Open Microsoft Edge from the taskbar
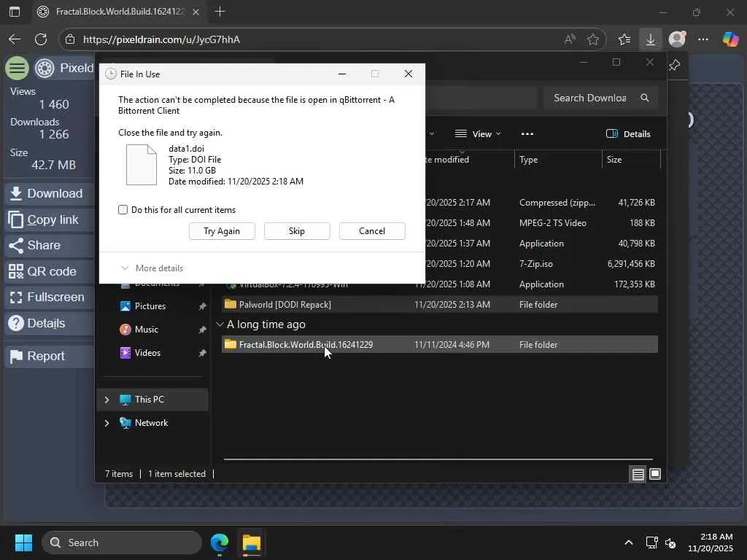Screen dimensions: 747x560 coord(220,542)
